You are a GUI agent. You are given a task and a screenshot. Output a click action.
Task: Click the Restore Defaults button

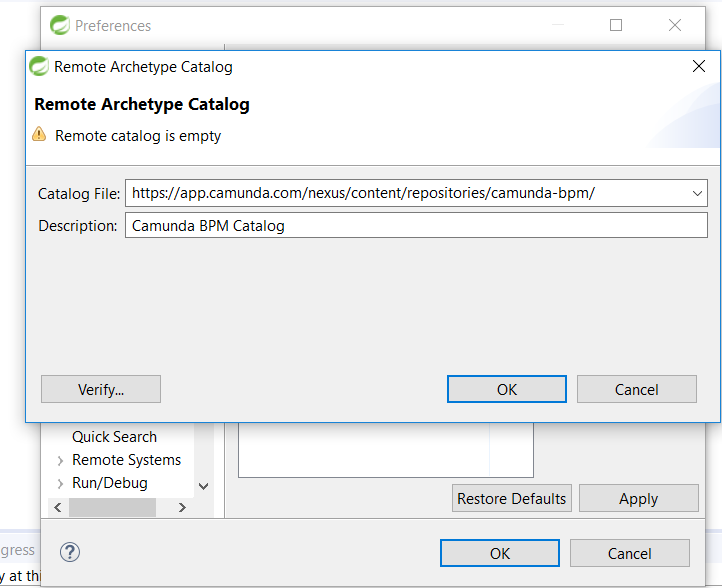[511, 498]
